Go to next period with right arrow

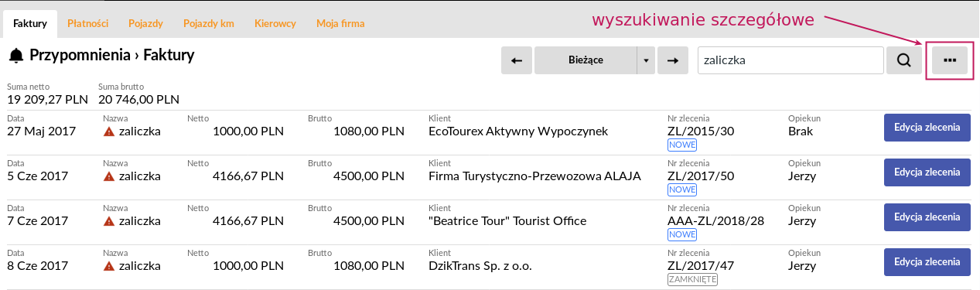pyautogui.click(x=673, y=60)
